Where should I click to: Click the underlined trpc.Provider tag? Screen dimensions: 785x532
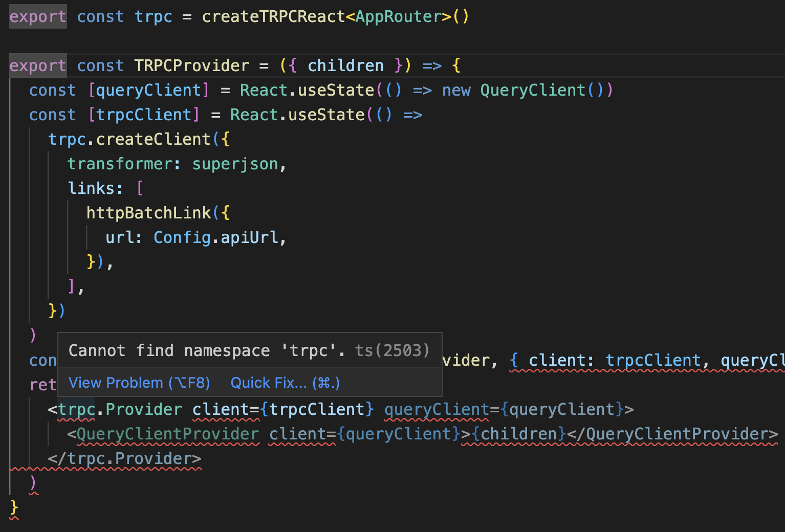pyautogui.click(x=119, y=409)
